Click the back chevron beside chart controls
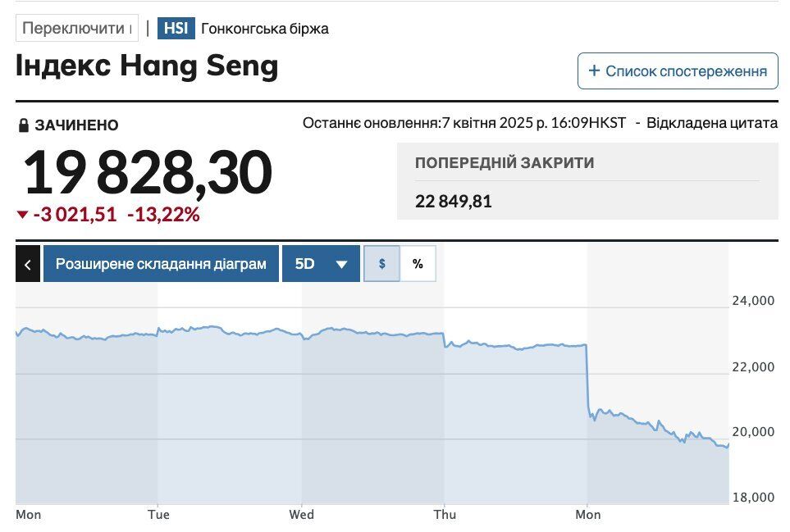The image size is (790, 532). (x=28, y=264)
